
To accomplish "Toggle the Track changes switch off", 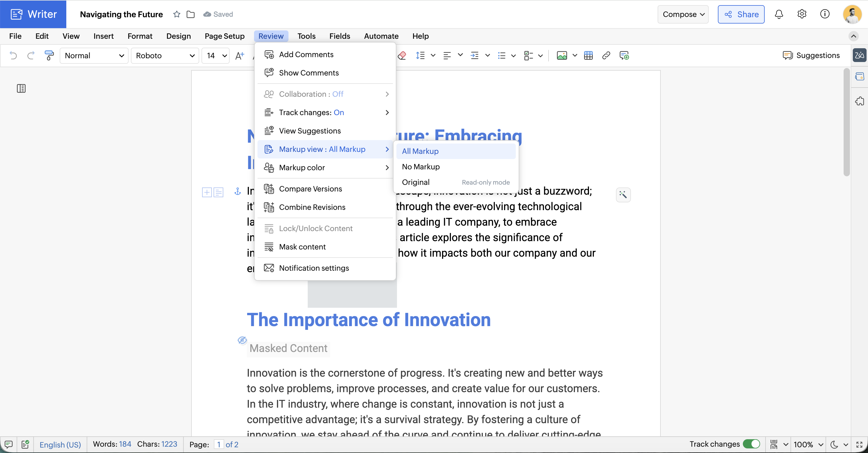I will (751, 444).
